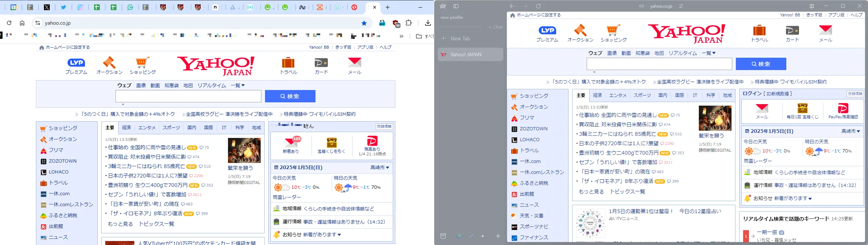The height and width of the screenshot is (245, 868).
Task: Click the blue 検索 button in Chrome
Action: pyautogui.click(x=290, y=96)
